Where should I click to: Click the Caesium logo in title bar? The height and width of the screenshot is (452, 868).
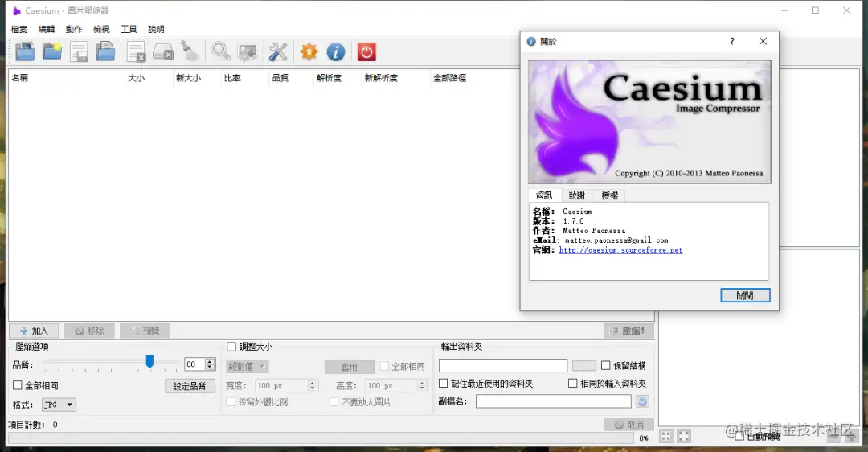click(x=17, y=10)
